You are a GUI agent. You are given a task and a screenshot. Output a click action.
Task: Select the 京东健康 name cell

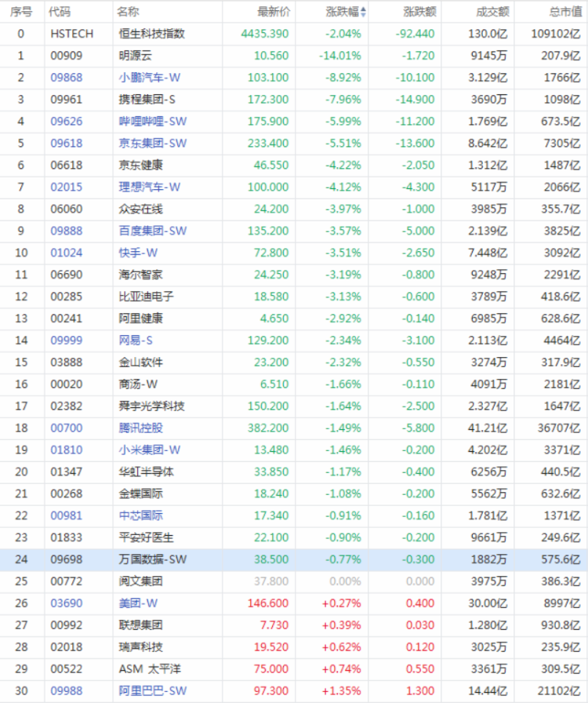pos(140,165)
